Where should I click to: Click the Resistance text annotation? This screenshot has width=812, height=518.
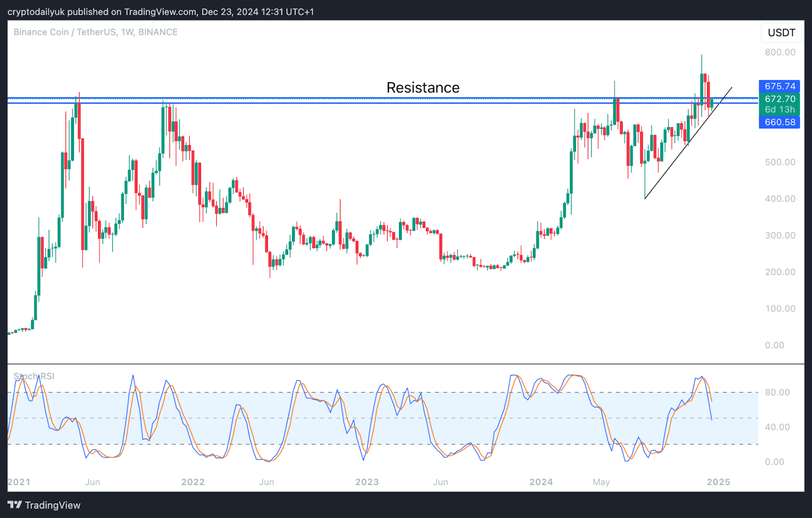(423, 88)
